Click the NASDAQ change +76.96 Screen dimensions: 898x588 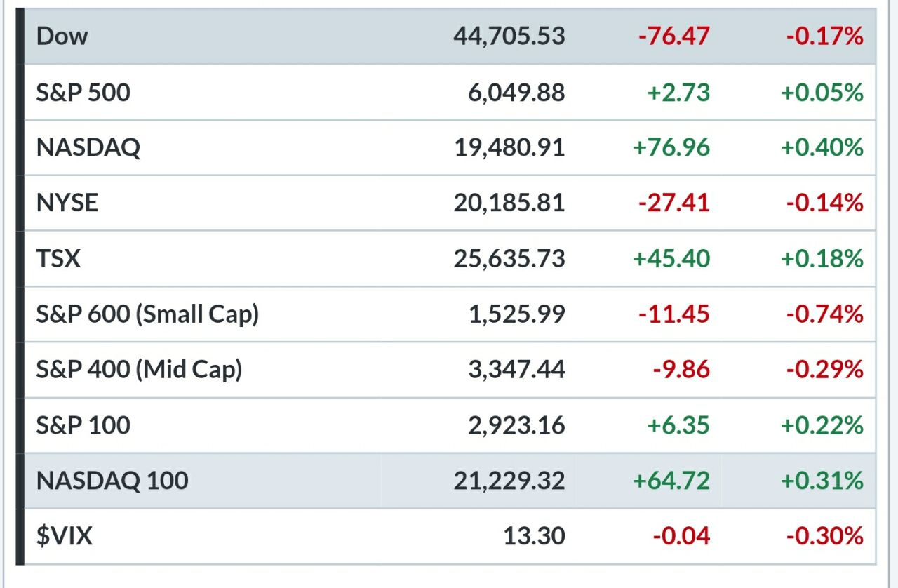pyautogui.click(x=671, y=147)
